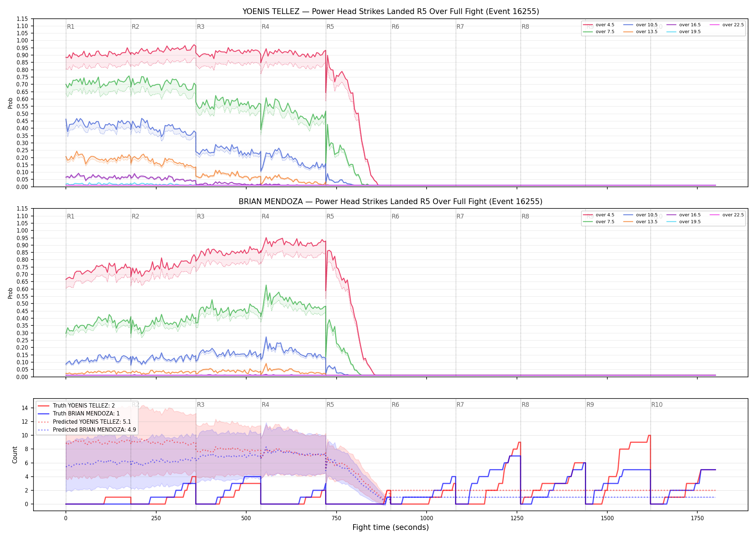Screen dimensions: 756x540
Task: Click the BRIAN MENDOZA chart title
Action: pos(391,202)
